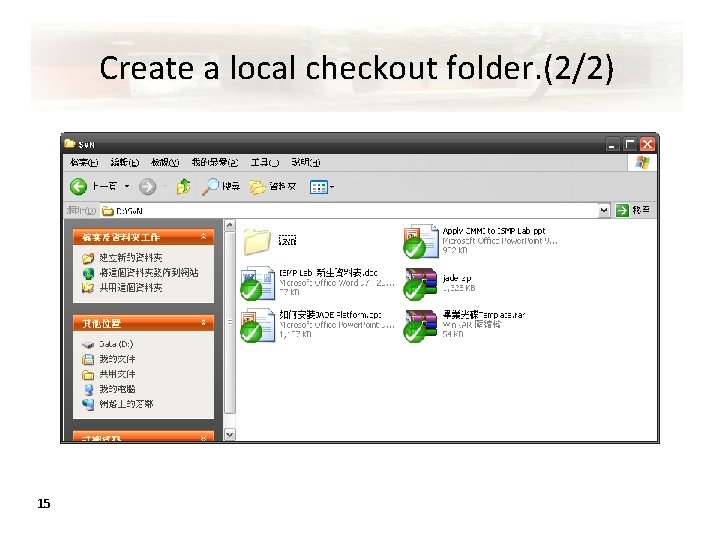Open the View menu
Viewport: 720px width, 540px height.
point(165,162)
